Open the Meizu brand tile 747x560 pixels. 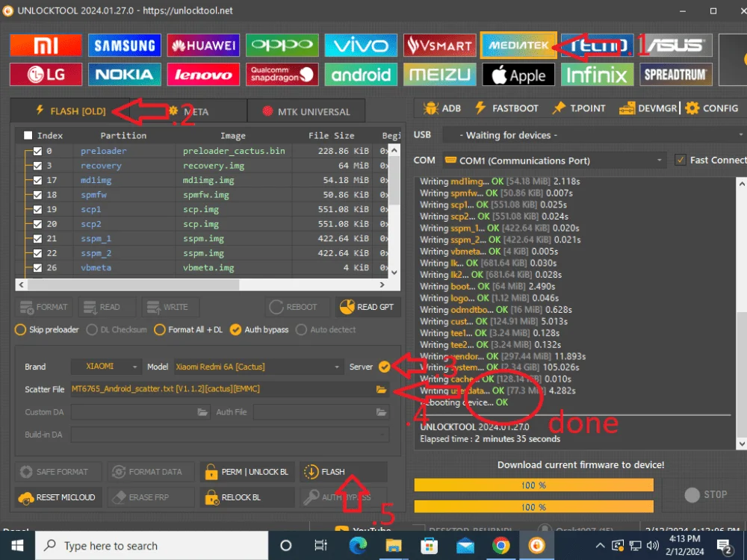click(440, 74)
